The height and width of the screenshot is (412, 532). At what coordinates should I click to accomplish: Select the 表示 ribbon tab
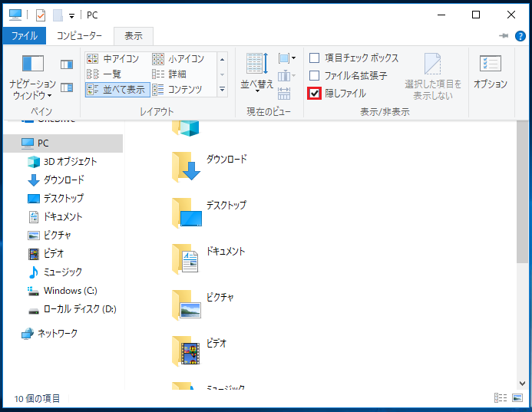point(134,36)
